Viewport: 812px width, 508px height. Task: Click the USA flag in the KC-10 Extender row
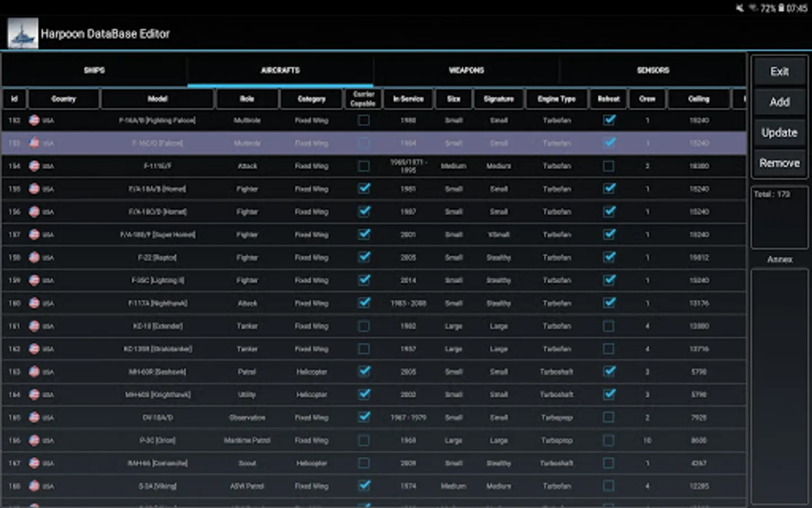click(x=34, y=326)
